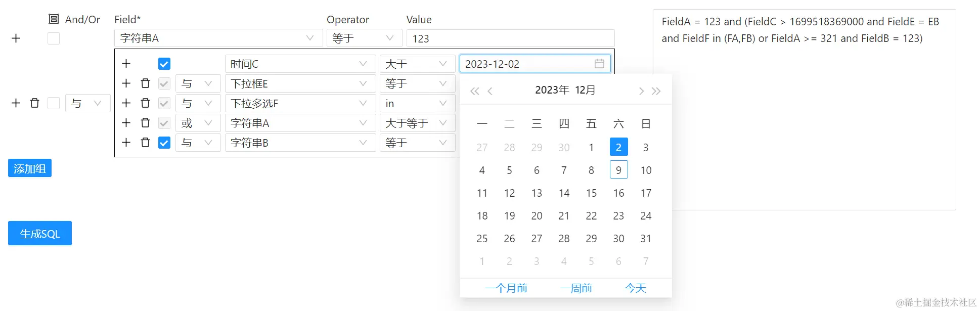Open the 与 connector dropdown of 下拉多选F row
This screenshot has height=311, width=980.
click(198, 103)
